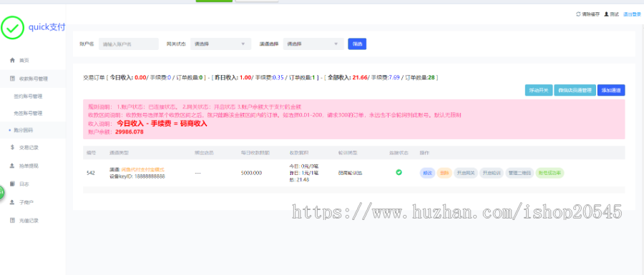Click the dollar sign icon in the sidebar

click(x=12, y=147)
